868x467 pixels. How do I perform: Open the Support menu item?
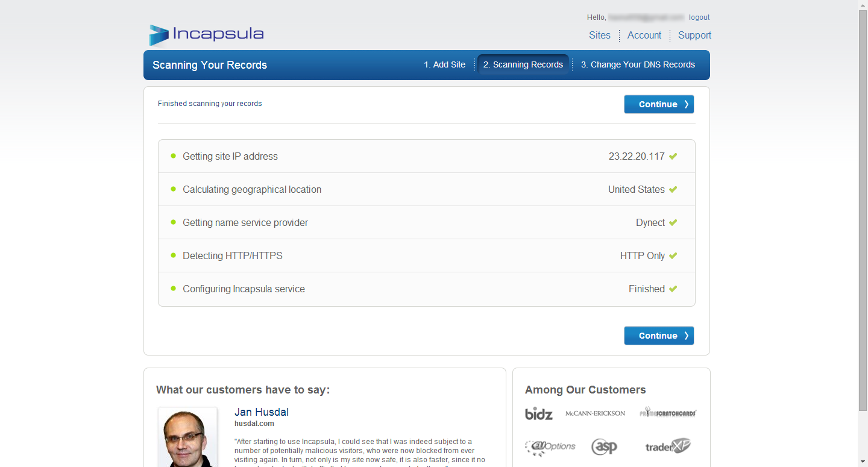click(694, 36)
